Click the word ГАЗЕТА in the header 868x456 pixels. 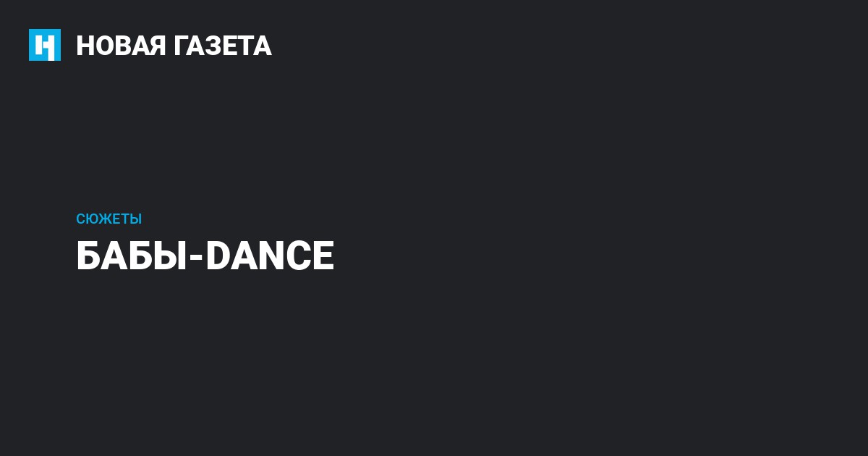point(222,46)
